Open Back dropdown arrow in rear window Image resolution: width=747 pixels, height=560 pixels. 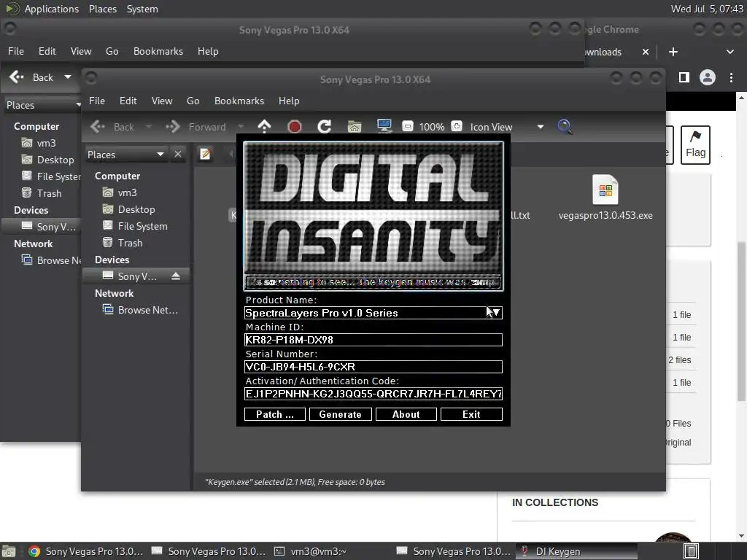pos(68,77)
